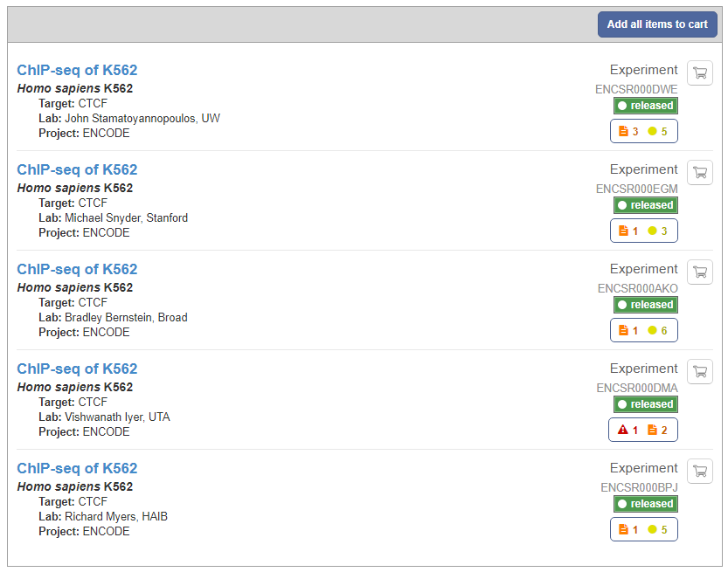
Task: Click released status badge for ENCSR000AKO
Action: point(645,305)
